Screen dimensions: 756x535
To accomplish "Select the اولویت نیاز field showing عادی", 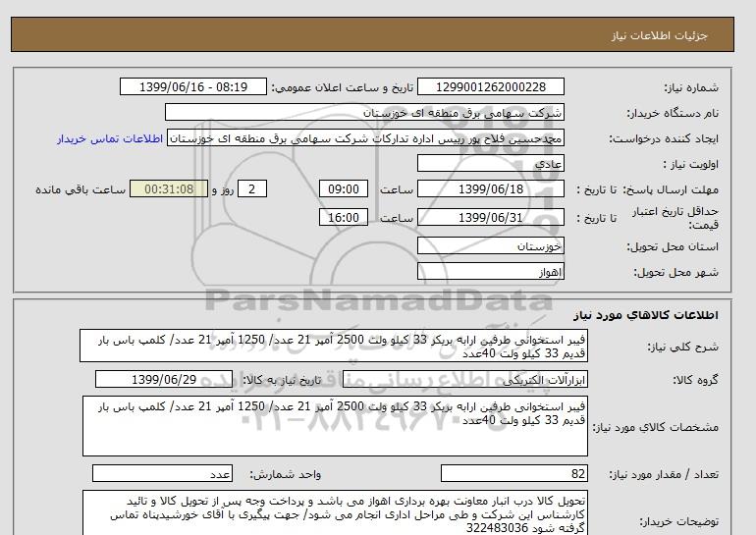I will tap(492, 164).
